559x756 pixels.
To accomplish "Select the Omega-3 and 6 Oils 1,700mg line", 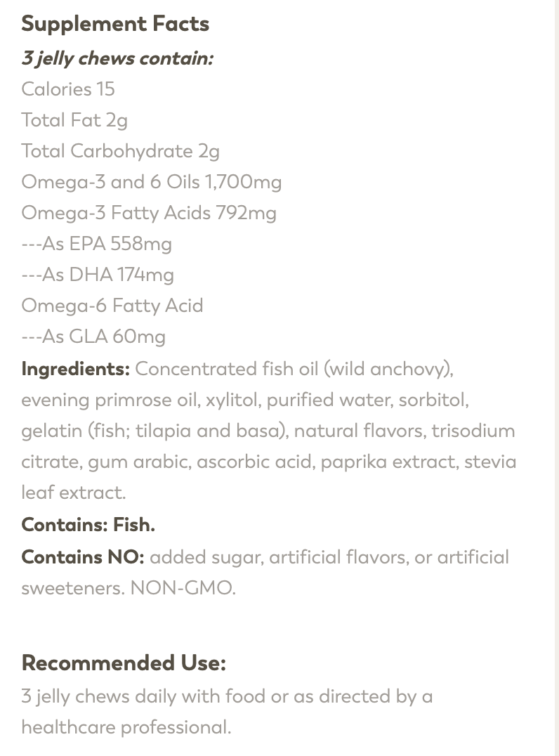I will point(151,182).
